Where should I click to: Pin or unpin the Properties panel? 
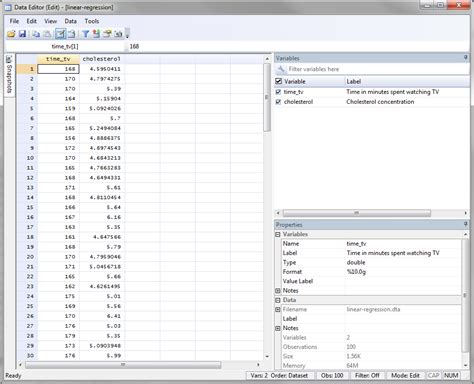466,224
